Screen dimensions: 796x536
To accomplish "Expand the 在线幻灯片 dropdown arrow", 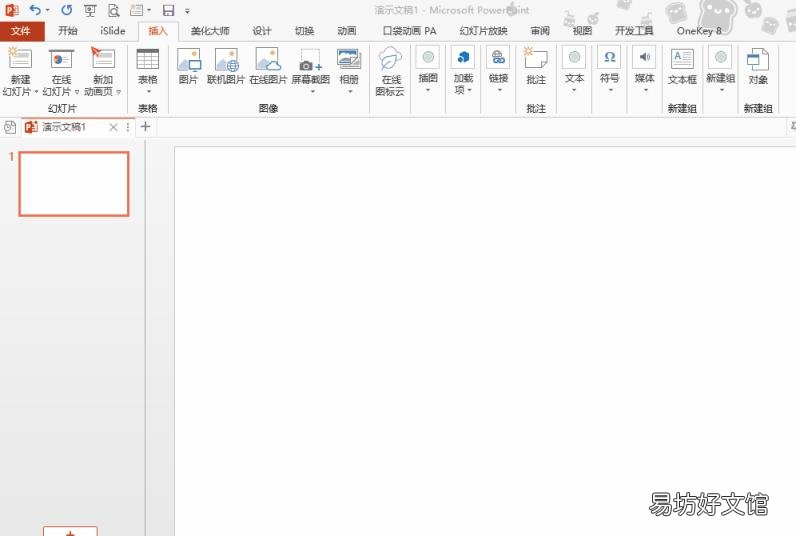I will (x=77, y=92).
